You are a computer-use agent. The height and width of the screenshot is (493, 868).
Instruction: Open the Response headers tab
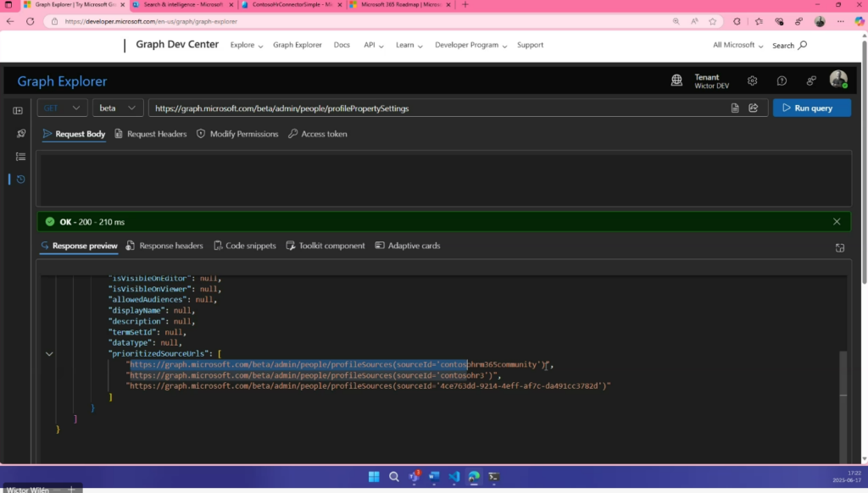164,246
